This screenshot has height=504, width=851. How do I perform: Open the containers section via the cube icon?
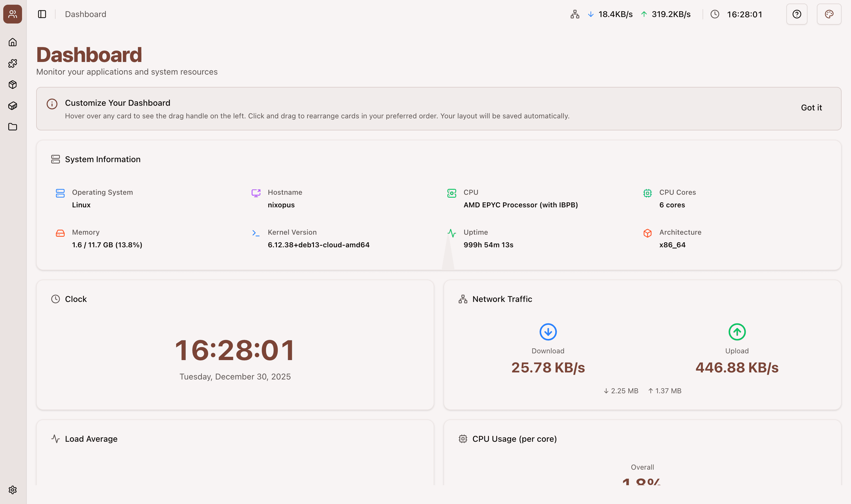click(x=13, y=85)
